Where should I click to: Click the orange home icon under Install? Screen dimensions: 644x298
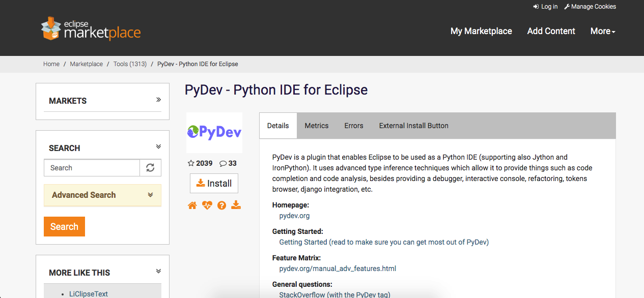coord(192,205)
